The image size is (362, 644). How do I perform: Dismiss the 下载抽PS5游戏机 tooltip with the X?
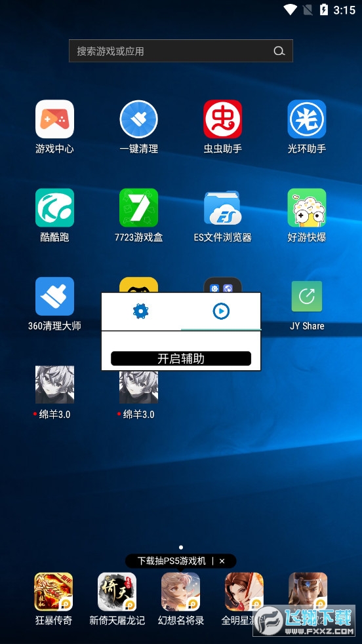(222, 561)
